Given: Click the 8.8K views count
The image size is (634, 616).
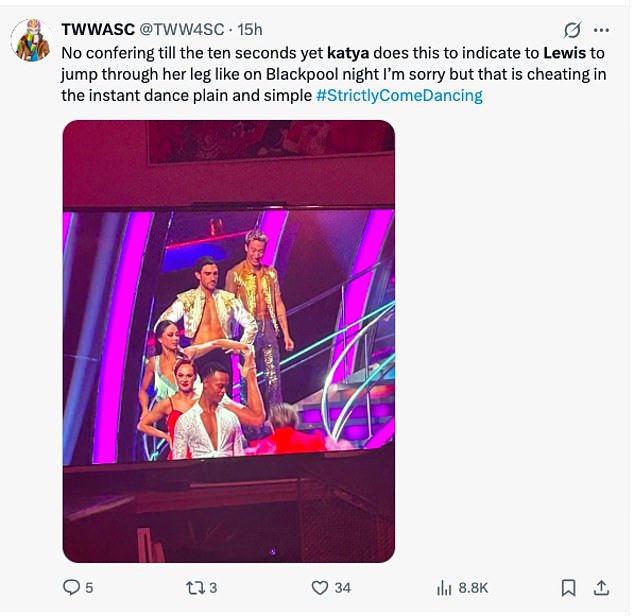Looking at the screenshot, I should 472,588.
